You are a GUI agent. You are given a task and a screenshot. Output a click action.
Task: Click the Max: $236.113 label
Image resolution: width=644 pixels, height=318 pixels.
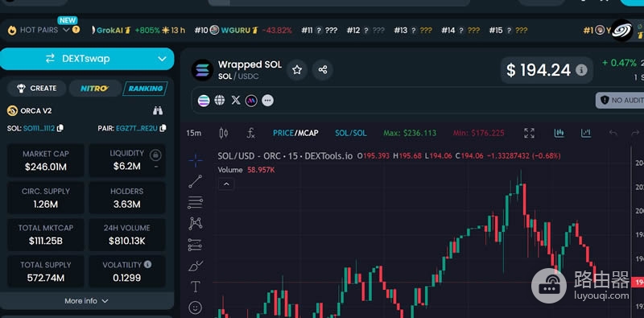(x=410, y=133)
